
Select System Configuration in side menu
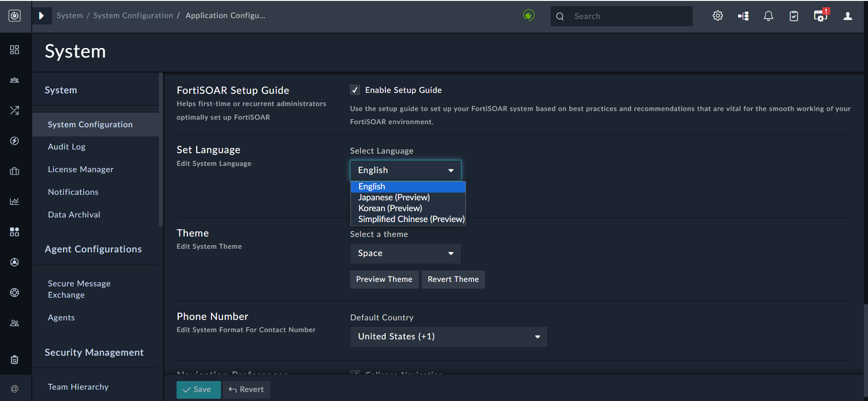(x=96, y=125)
